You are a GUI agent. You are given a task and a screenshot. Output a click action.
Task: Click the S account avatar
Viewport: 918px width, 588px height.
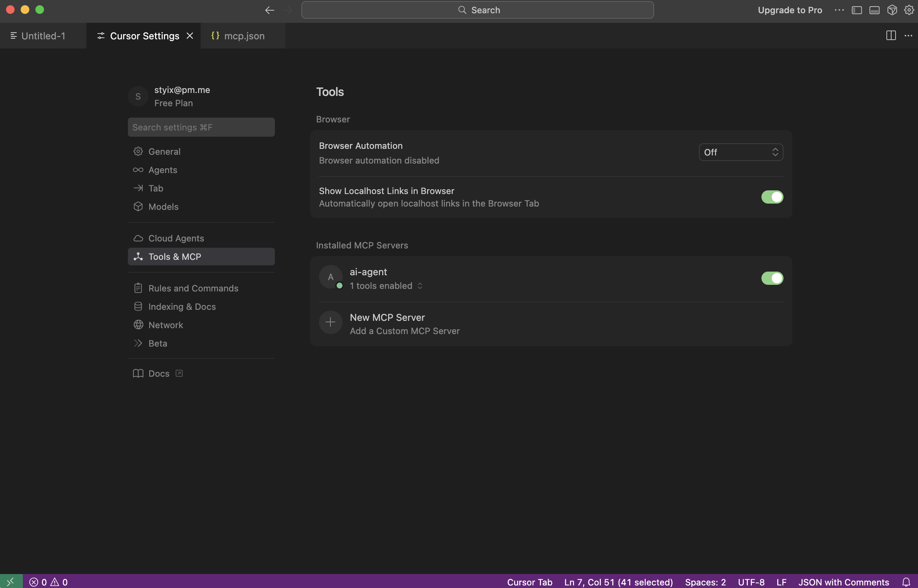pyautogui.click(x=138, y=97)
